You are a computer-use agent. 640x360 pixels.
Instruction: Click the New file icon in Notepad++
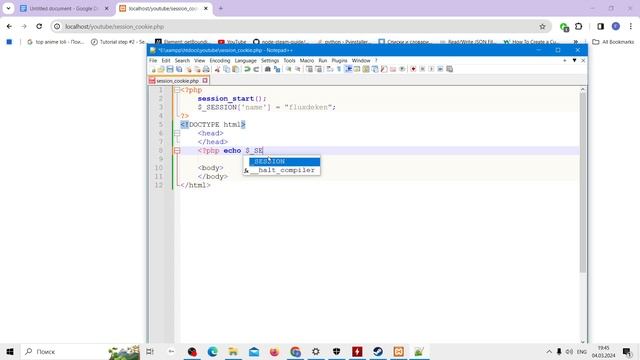pyautogui.click(x=153, y=69)
